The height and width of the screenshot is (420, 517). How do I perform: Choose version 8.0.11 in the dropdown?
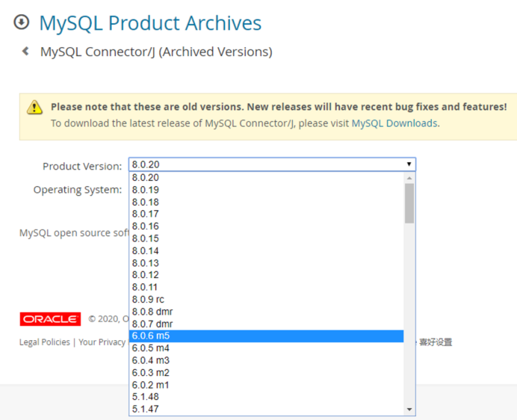pos(146,287)
